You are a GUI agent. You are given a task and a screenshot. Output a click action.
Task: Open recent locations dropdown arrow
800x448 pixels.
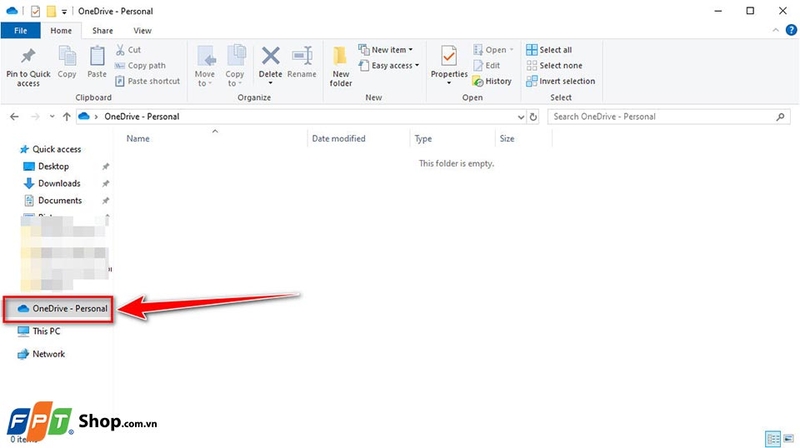pyautogui.click(x=52, y=116)
